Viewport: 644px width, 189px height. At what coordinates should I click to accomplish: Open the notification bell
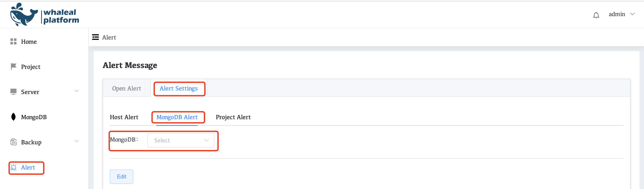coord(596,15)
